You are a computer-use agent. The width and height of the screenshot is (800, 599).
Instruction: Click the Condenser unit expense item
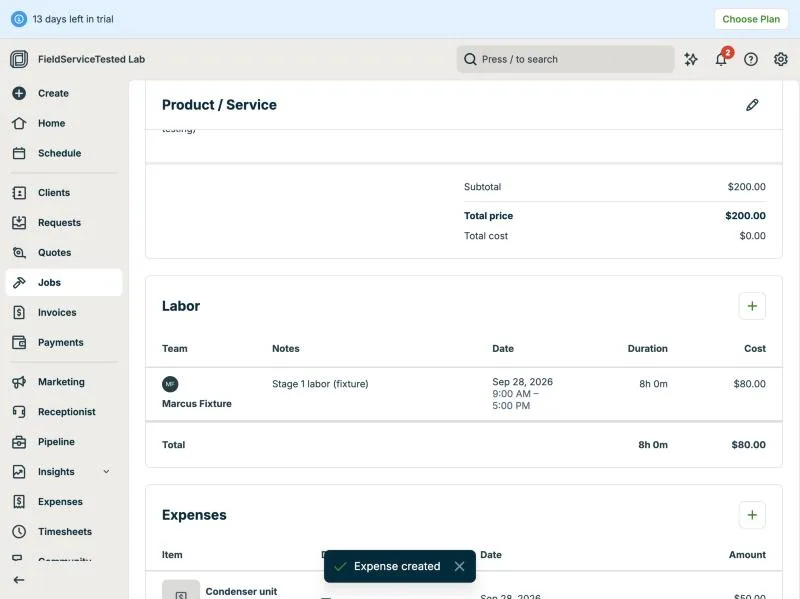tap(241, 591)
